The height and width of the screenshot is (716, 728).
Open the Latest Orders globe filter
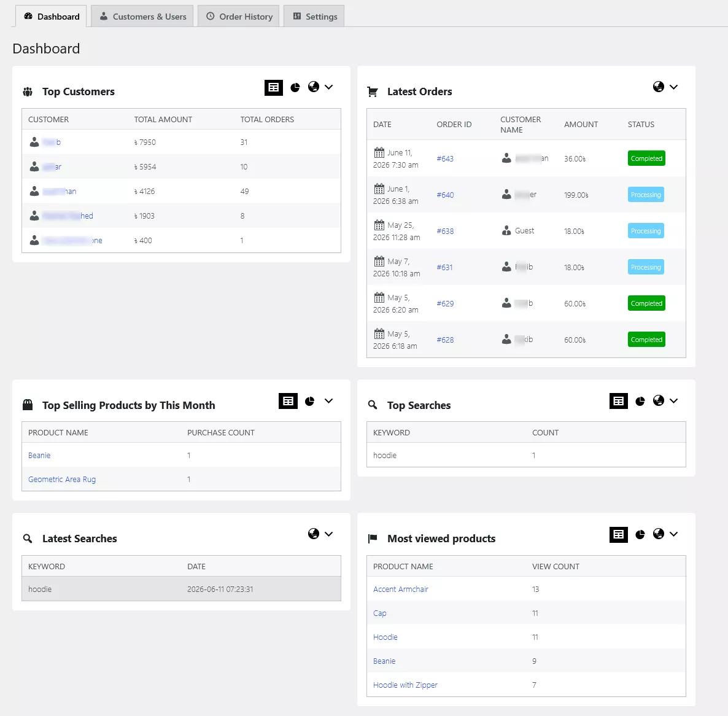click(659, 87)
